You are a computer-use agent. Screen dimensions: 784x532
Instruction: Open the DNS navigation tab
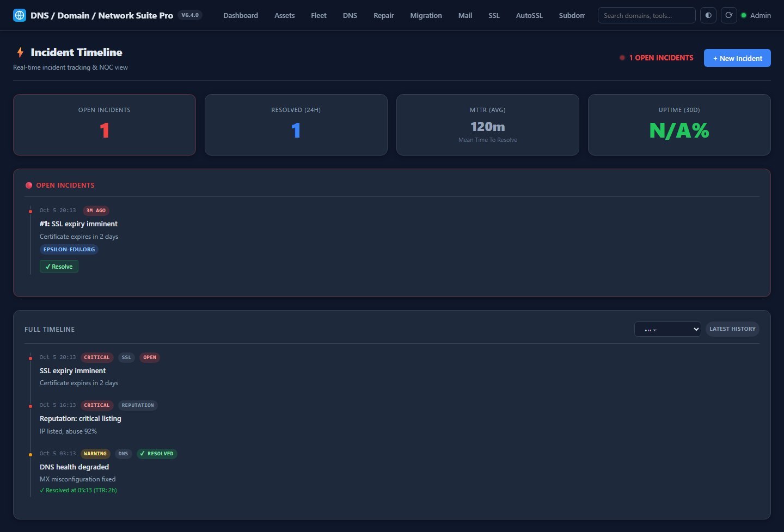click(x=350, y=15)
